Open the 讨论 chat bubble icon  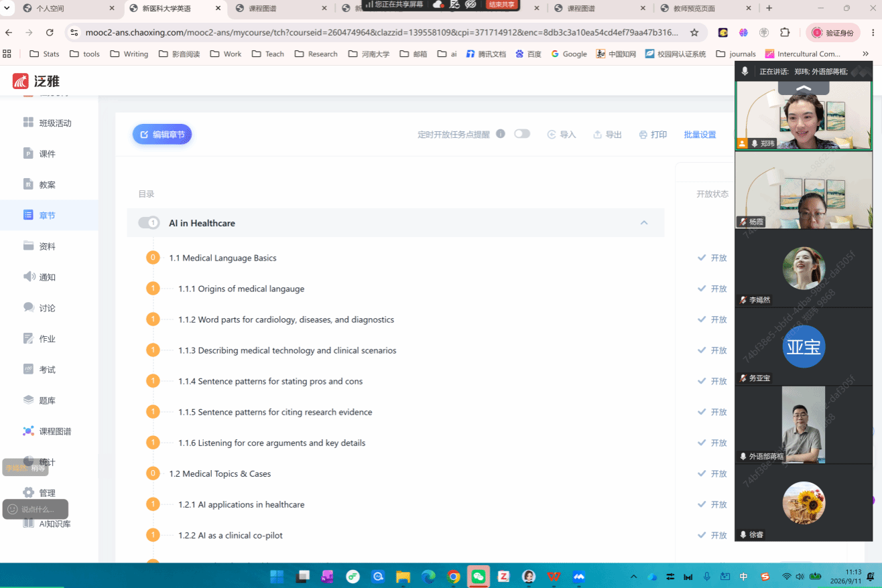(28, 307)
